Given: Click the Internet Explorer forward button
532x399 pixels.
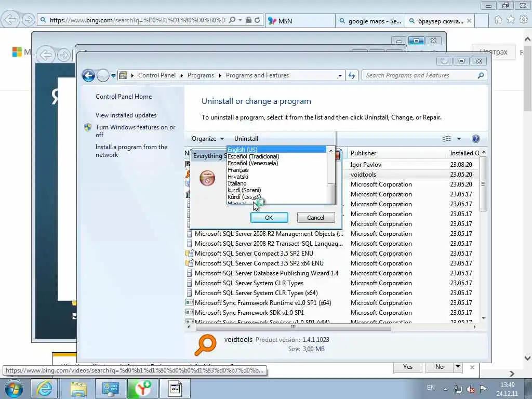Looking at the screenshot, I should click(x=29, y=20).
